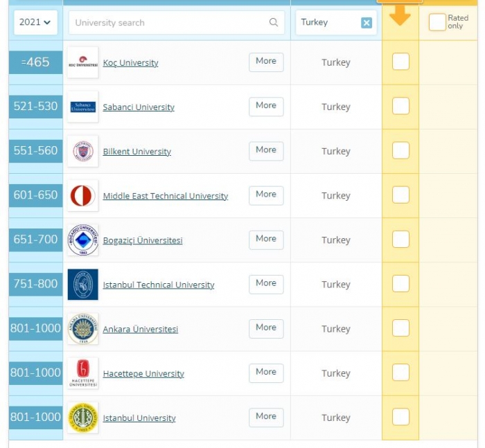Click the 801-1000 rank of Ankara Üniversitesi
The image size is (485, 448).
[x=35, y=329]
